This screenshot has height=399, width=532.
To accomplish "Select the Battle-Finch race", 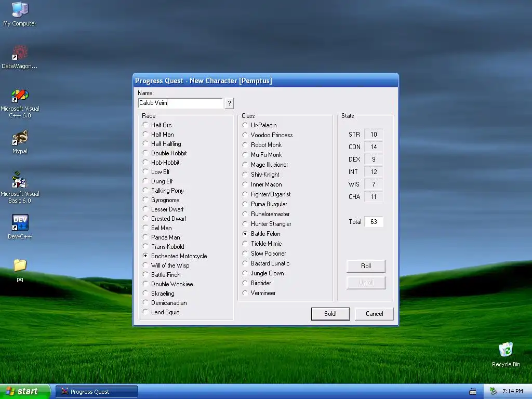I will tap(162, 274).
